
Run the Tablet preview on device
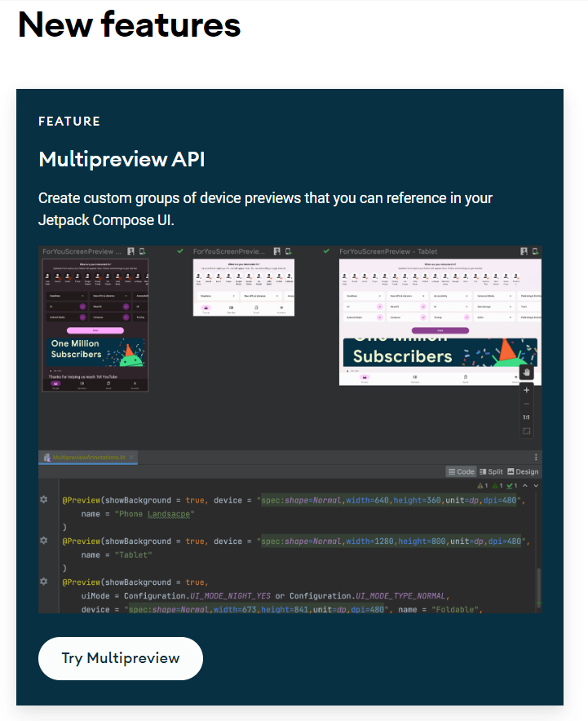535,251
